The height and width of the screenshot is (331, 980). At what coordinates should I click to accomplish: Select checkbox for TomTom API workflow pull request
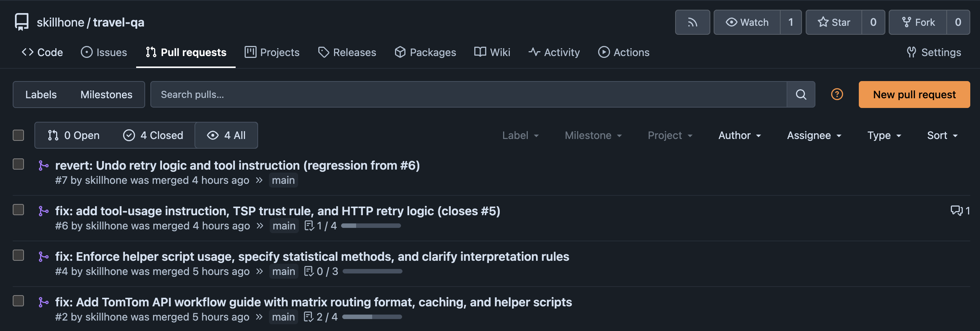tap(18, 301)
